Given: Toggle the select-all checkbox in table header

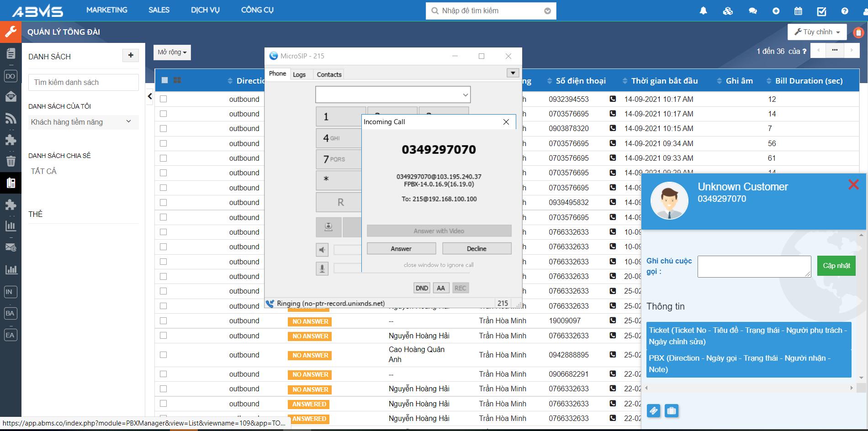Looking at the screenshot, I should [x=164, y=80].
